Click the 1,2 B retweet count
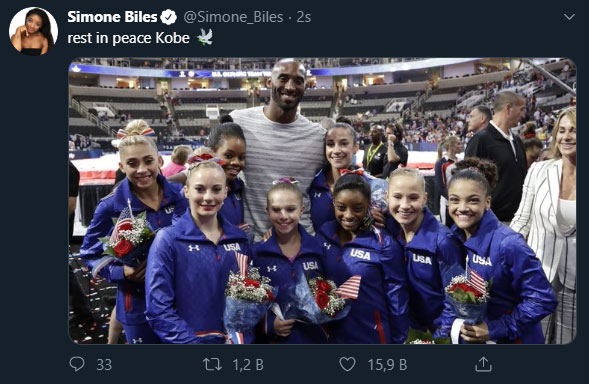589x384 pixels. pos(248,365)
